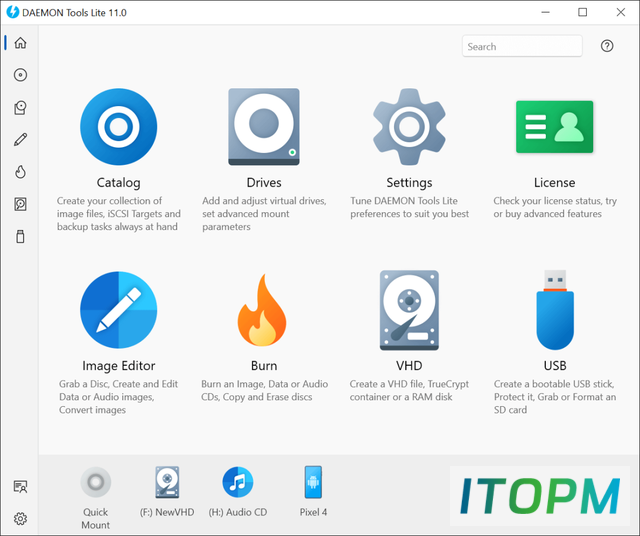Click the License heading text
This screenshot has width=640, height=536.
coord(554,182)
